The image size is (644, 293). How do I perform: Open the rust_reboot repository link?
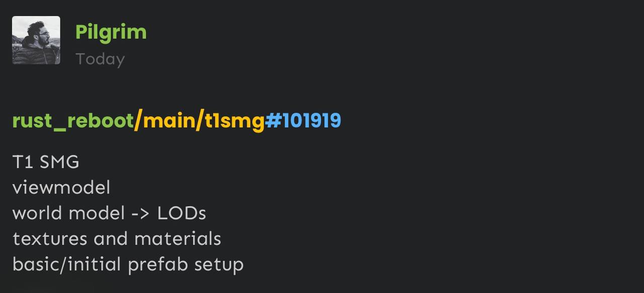point(72,121)
